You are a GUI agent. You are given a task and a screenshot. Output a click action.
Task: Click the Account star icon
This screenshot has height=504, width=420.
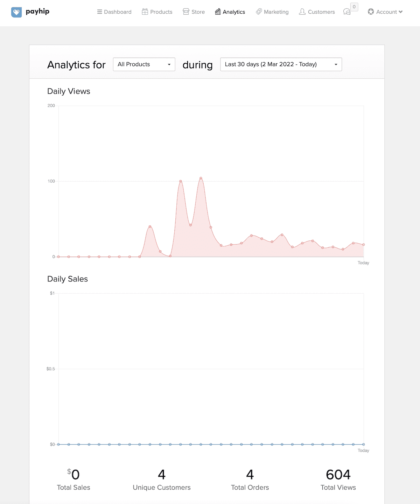pyautogui.click(x=371, y=12)
